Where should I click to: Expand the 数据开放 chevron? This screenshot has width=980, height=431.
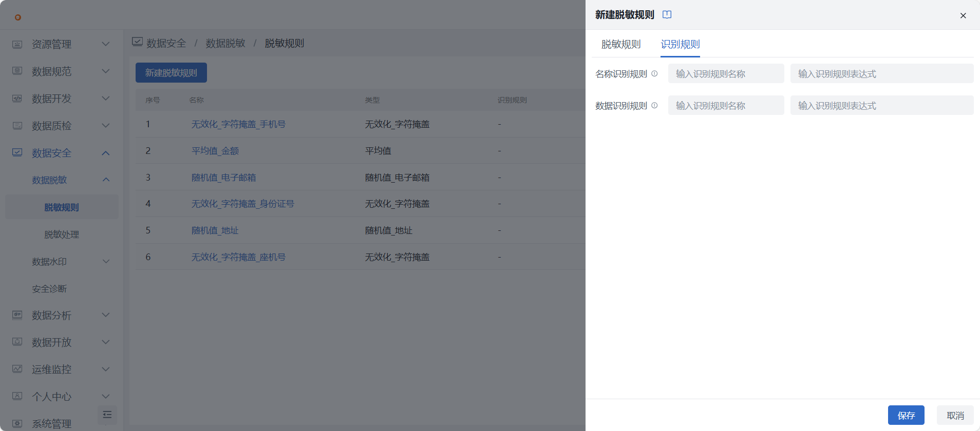106,342
